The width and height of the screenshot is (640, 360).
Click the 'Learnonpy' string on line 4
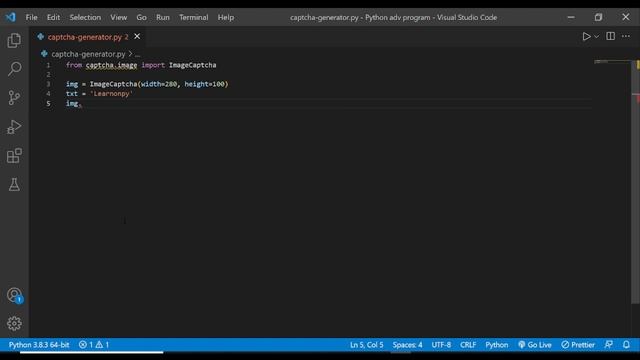[x=111, y=93]
